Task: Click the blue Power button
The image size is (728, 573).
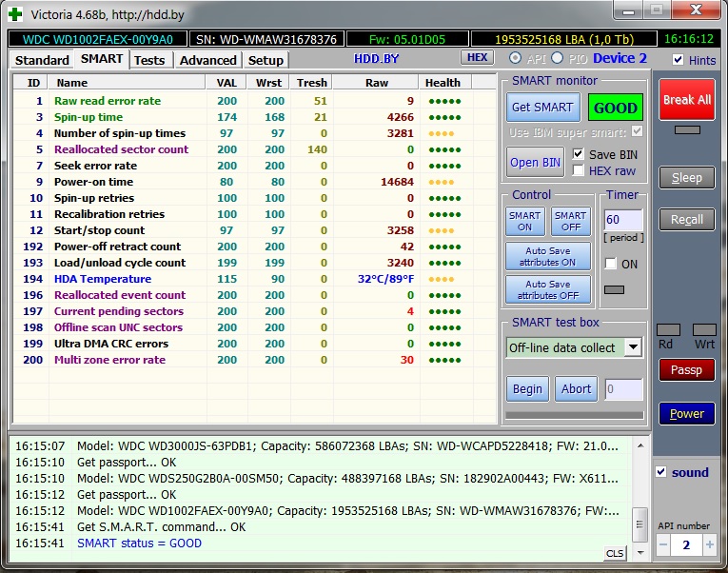Action: click(687, 413)
